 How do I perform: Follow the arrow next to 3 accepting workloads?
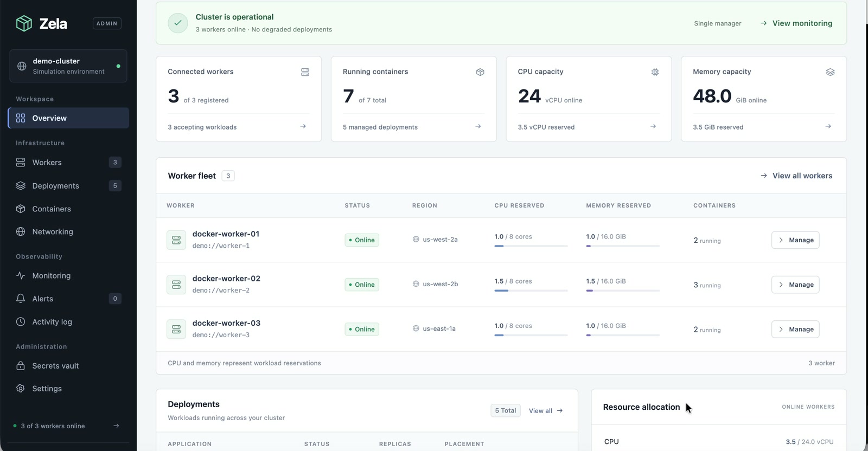click(x=303, y=126)
